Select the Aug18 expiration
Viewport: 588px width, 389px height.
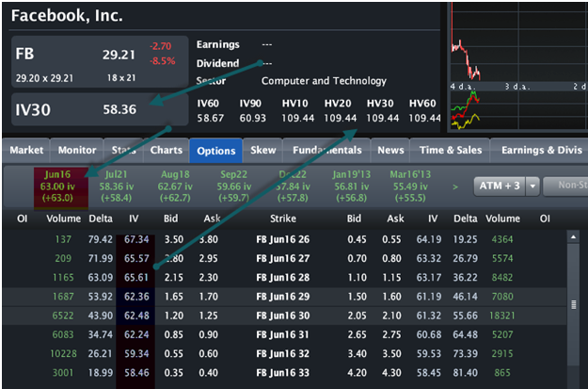tap(175, 186)
